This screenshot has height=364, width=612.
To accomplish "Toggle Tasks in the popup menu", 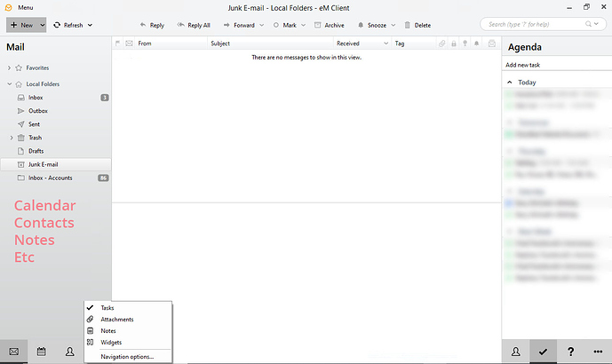I will (x=128, y=308).
